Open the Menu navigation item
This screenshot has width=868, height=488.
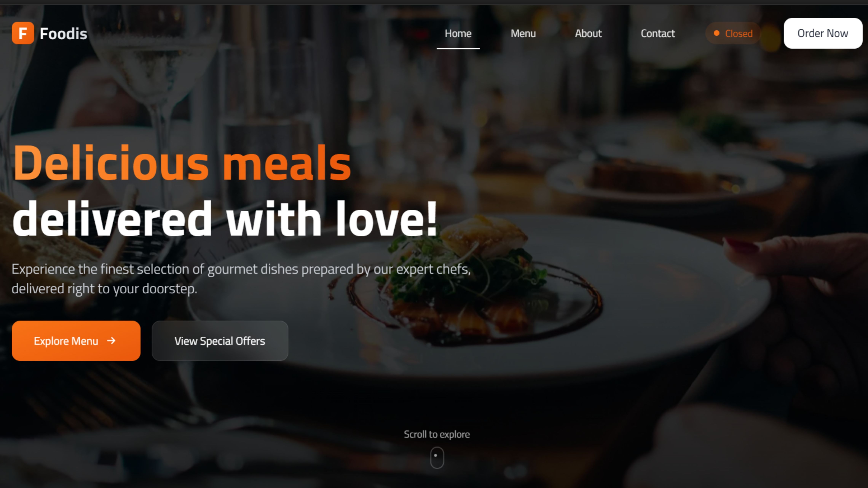523,33
